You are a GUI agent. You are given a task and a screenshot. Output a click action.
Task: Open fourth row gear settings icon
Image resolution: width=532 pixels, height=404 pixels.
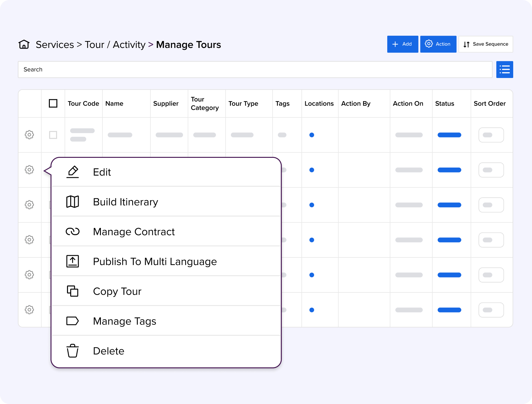(29, 240)
